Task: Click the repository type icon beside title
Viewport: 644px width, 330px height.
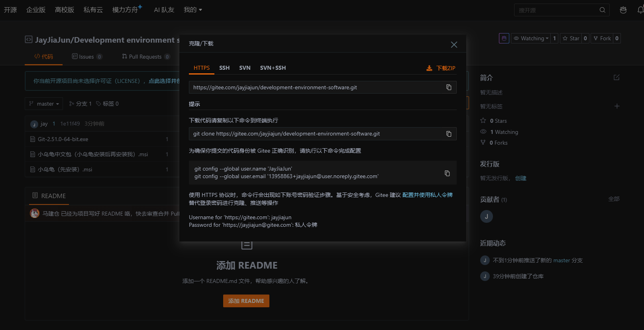Action: click(x=29, y=39)
